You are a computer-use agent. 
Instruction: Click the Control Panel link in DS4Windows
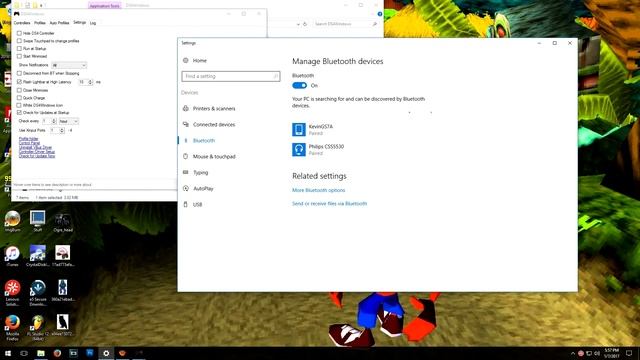29,143
